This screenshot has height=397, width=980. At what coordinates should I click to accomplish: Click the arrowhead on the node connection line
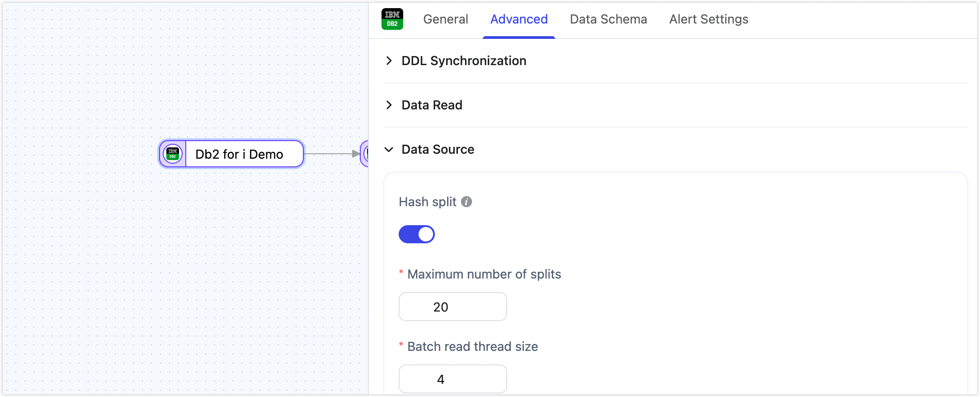[356, 154]
